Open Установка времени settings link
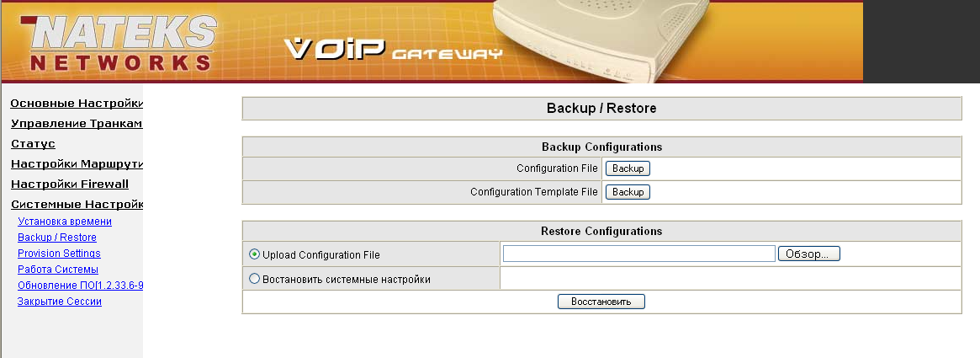Viewport: 980px width, 358px height. point(65,222)
